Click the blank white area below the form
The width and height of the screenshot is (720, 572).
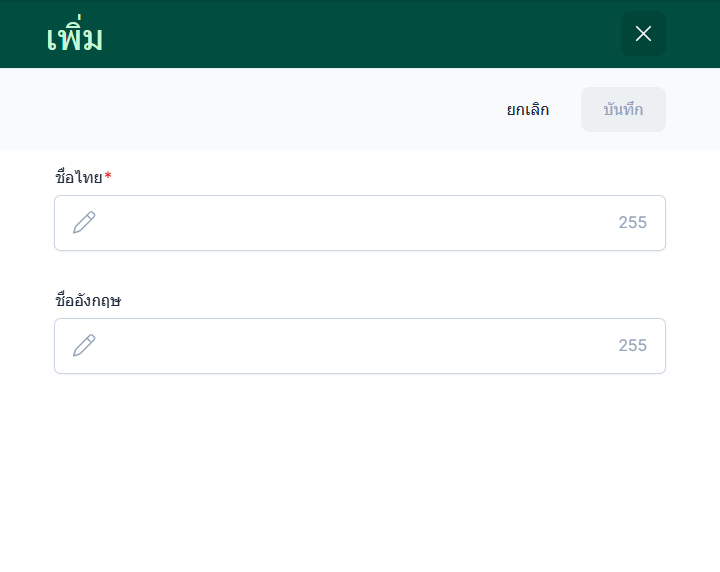[360, 470]
